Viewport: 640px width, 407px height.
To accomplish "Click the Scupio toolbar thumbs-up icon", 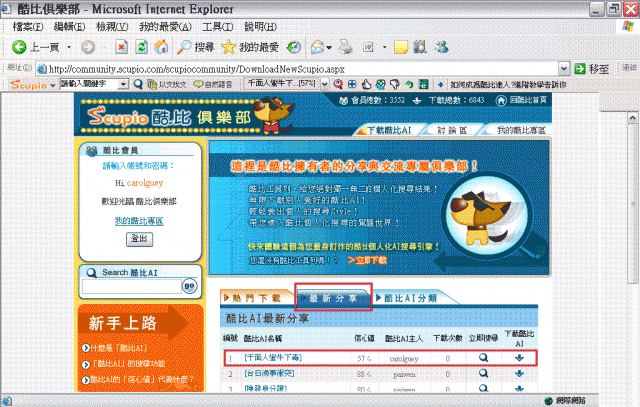I will (366, 84).
